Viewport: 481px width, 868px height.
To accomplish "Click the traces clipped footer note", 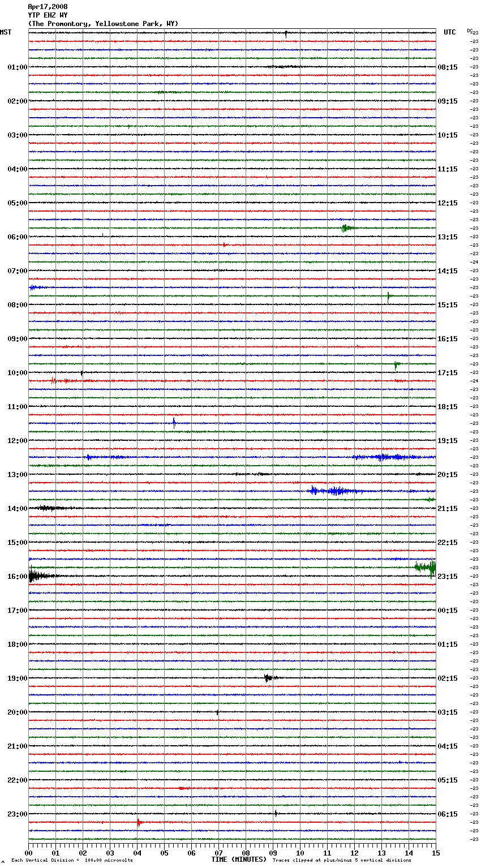I will tap(342, 861).
